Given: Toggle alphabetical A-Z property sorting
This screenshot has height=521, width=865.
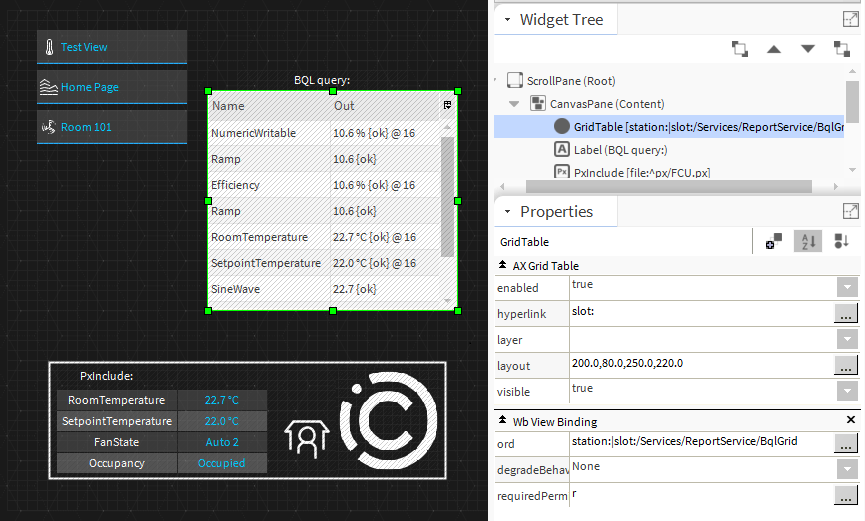Looking at the screenshot, I should pos(806,241).
